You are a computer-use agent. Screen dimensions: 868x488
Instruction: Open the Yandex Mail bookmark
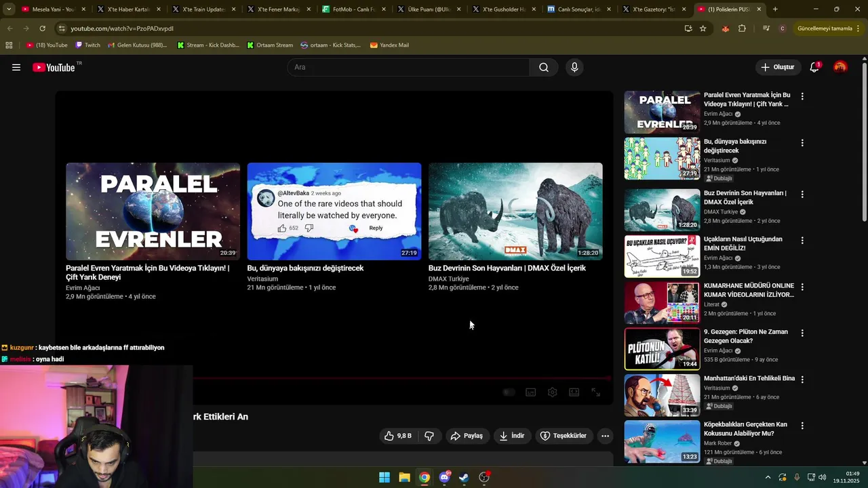pyautogui.click(x=389, y=45)
